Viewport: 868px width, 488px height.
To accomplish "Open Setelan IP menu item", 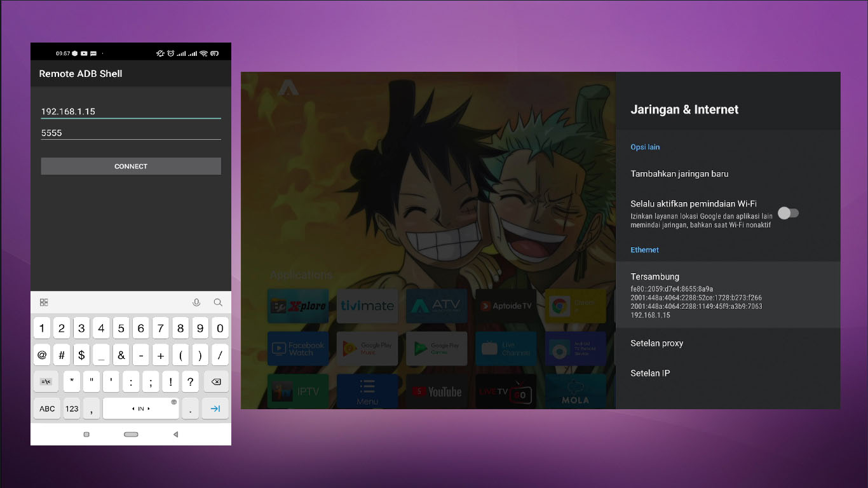I will coord(650,373).
